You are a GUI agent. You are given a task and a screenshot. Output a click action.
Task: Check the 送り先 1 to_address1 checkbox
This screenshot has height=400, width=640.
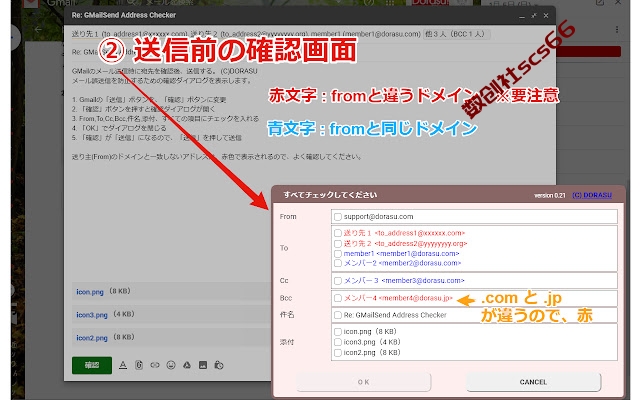[338, 233]
